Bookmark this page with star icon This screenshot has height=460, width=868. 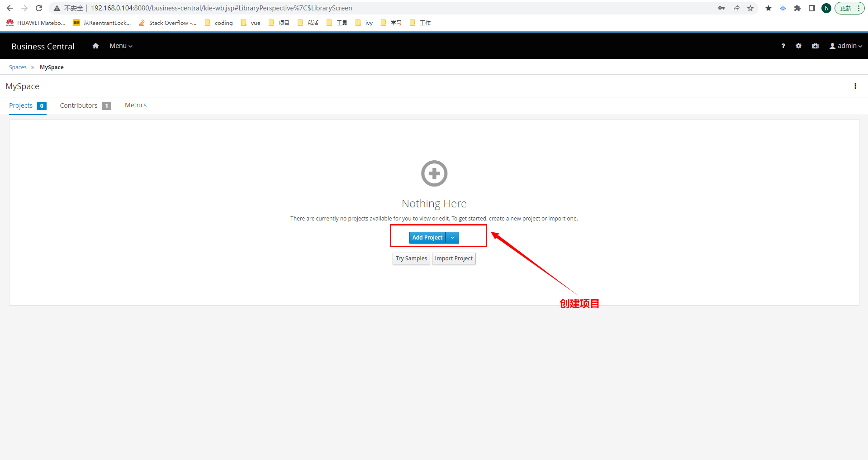(x=750, y=8)
